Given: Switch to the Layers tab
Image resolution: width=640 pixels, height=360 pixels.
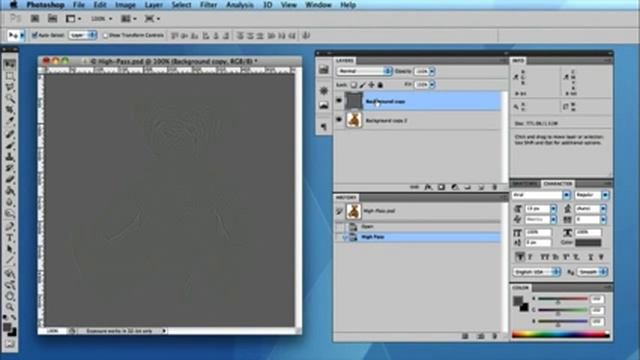Looking at the screenshot, I should click(345, 61).
